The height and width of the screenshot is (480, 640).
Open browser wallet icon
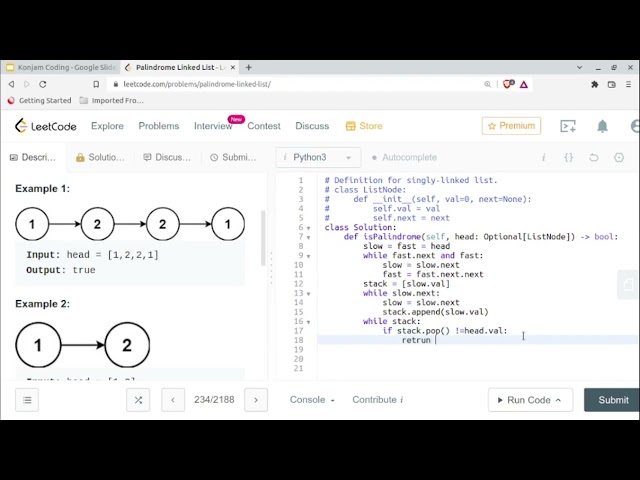(x=611, y=84)
